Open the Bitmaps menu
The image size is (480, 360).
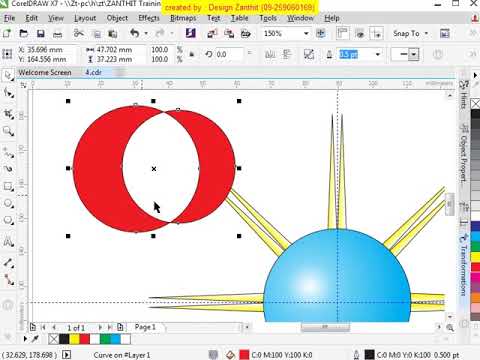point(183,18)
